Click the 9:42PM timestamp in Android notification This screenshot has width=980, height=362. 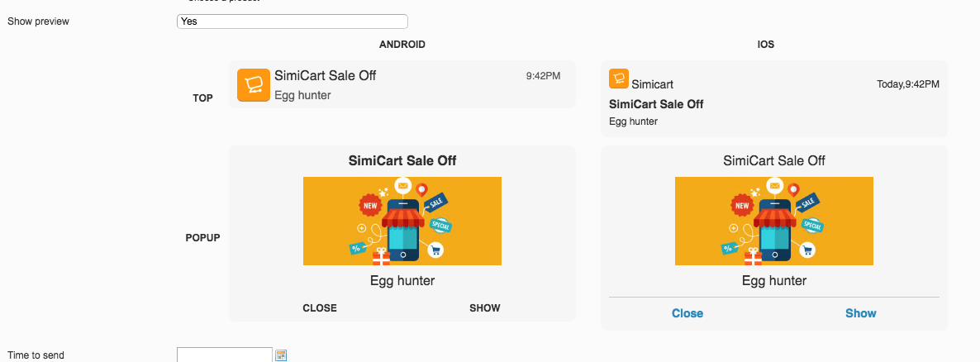pyautogui.click(x=543, y=76)
